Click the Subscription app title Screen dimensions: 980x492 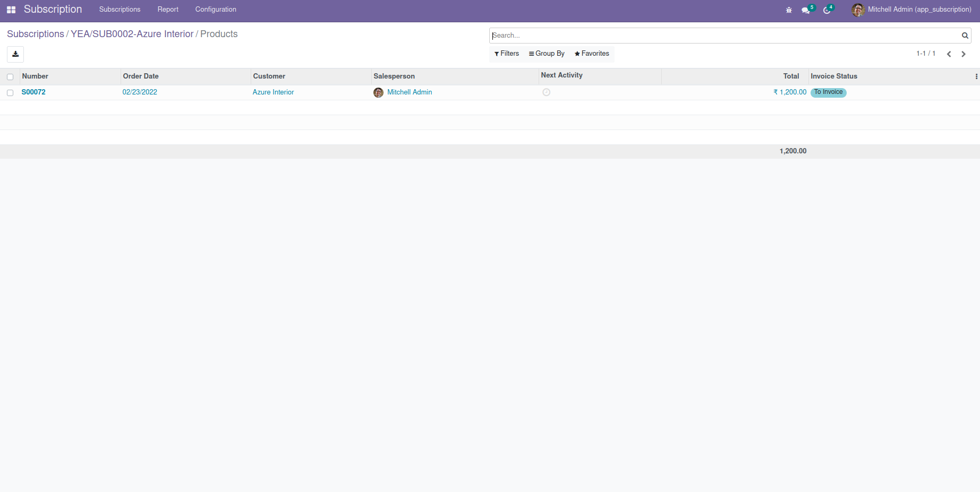pos(53,10)
